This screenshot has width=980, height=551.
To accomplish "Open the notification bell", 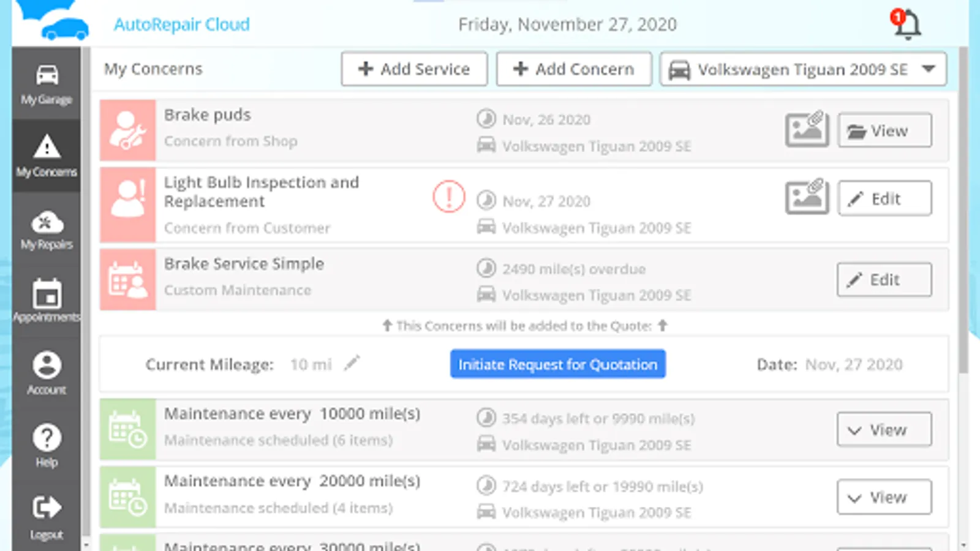I will click(907, 24).
